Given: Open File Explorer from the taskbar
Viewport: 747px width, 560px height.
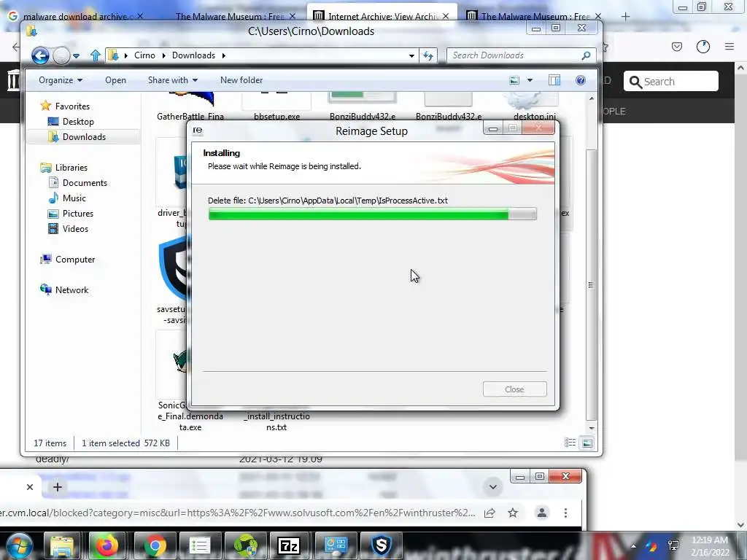Looking at the screenshot, I should (x=62, y=545).
